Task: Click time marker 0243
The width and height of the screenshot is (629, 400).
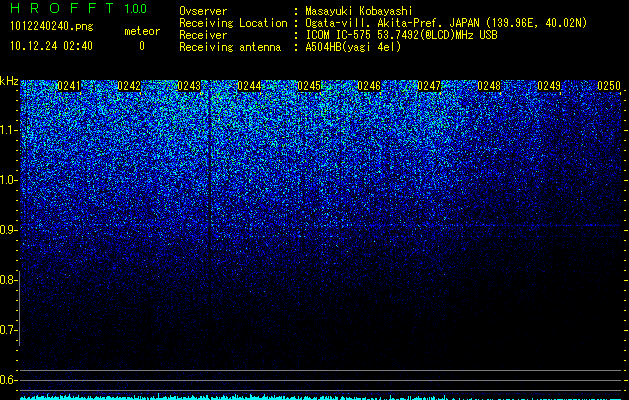Action: 189,86
